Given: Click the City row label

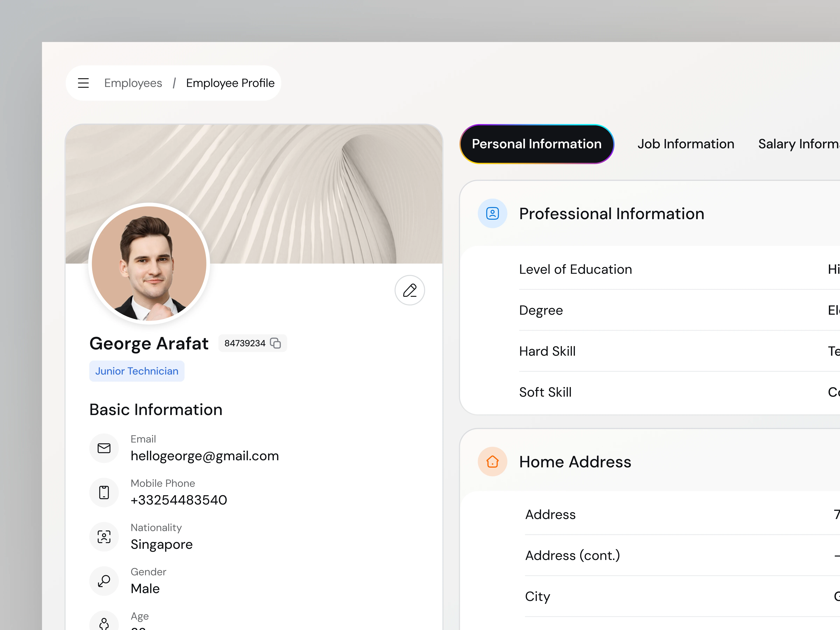Looking at the screenshot, I should click(537, 597).
